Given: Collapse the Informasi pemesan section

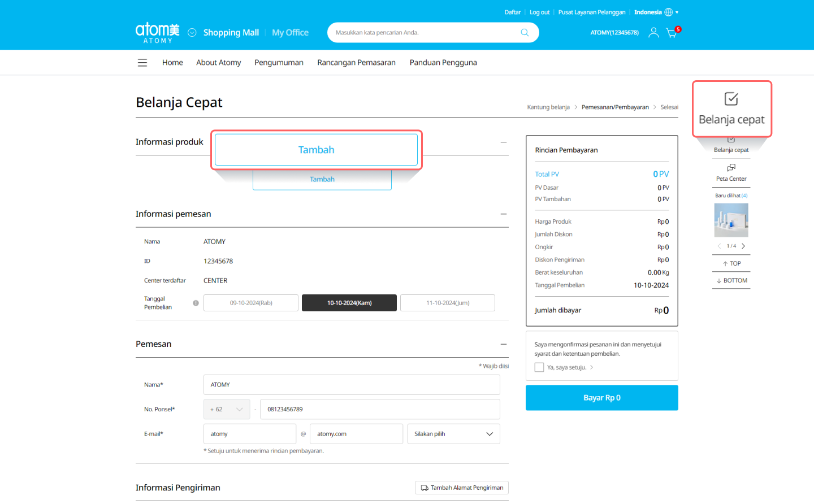Looking at the screenshot, I should 503,214.
